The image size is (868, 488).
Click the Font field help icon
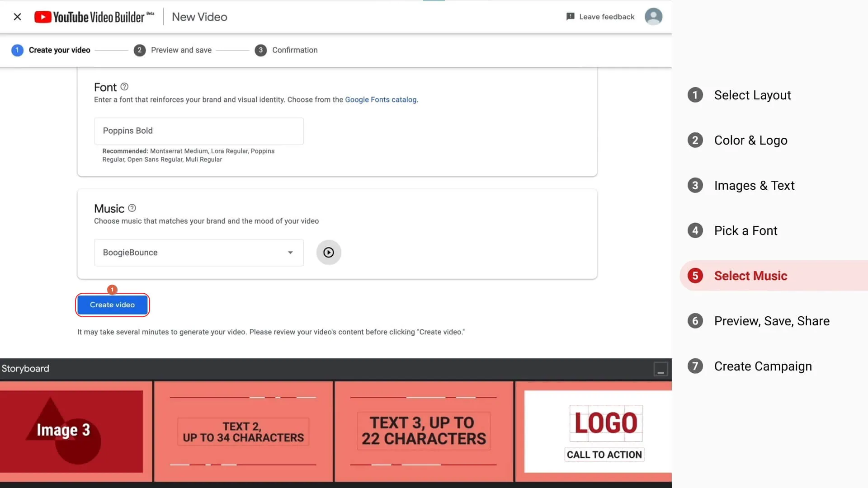124,86
